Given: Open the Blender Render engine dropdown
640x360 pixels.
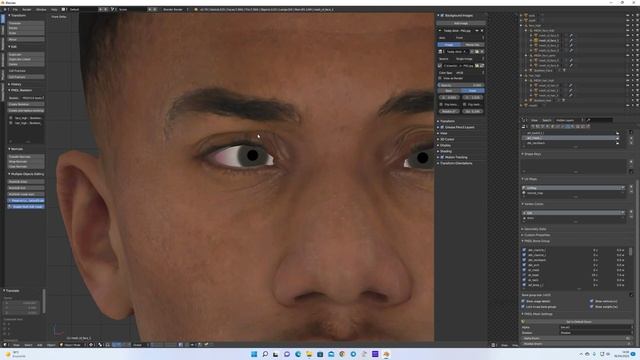Looking at the screenshot, I should click(x=175, y=9).
